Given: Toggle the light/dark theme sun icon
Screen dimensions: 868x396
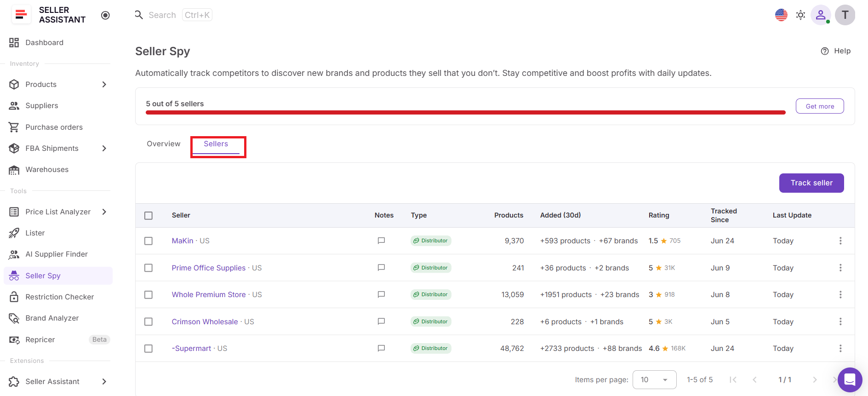Looking at the screenshot, I should tap(800, 15).
